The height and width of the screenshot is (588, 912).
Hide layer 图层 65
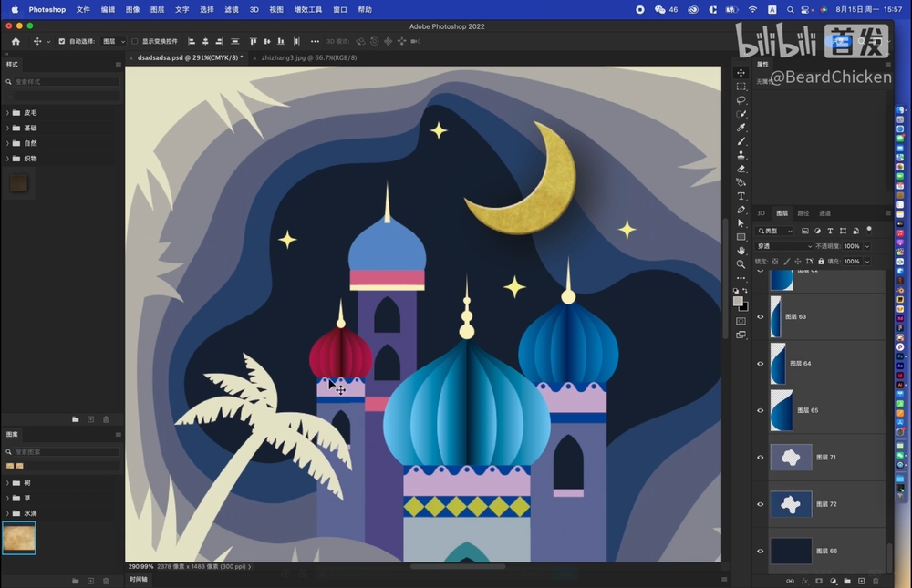(761, 410)
